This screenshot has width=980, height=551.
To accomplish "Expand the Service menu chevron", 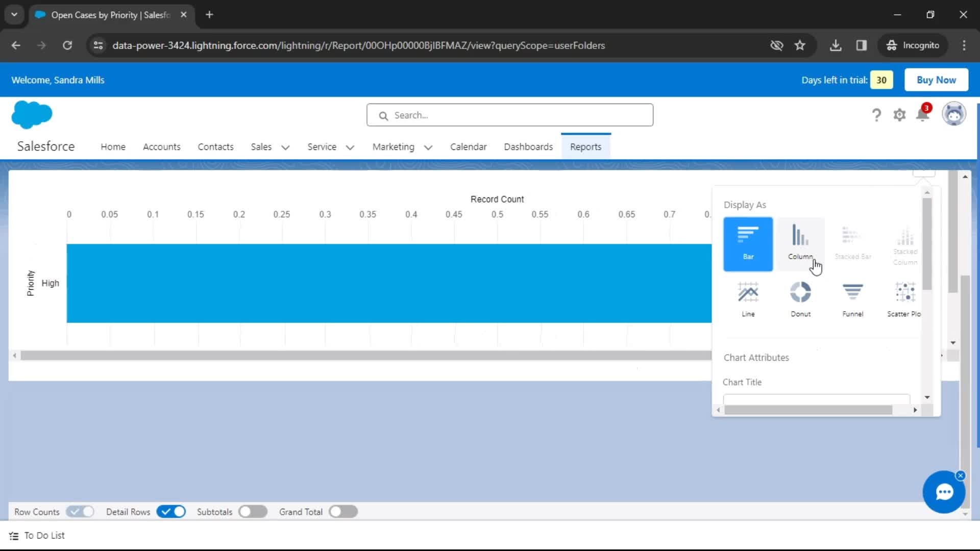I will click(350, 147).
